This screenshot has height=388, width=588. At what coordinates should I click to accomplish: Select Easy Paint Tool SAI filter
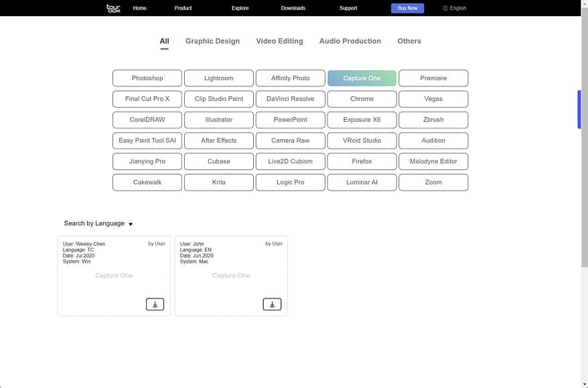(x=147, y=140)
